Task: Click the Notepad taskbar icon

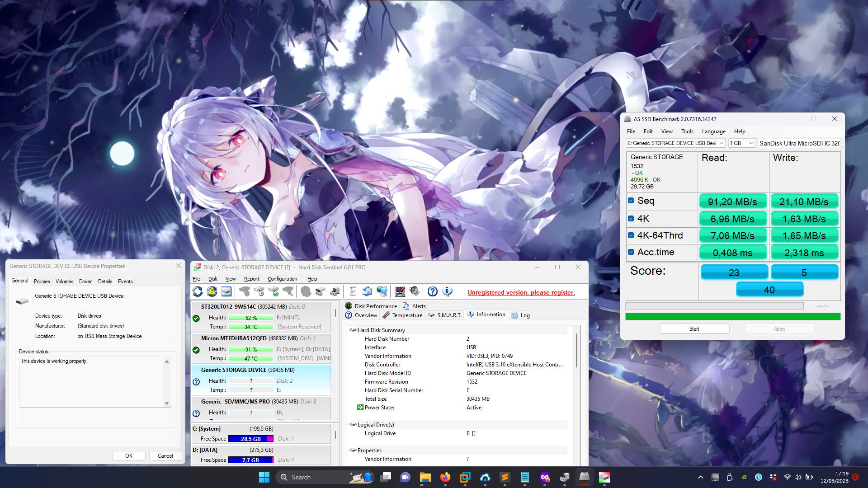Action: tap(524, 477)
